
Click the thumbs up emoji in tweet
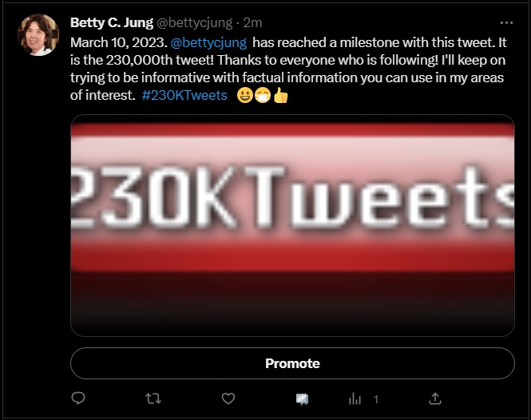[280, 96]
